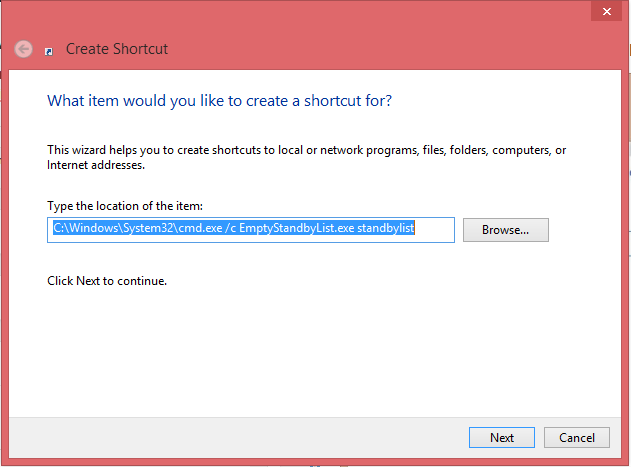Cancel the shortcut creation
This screenshot has height=467, width=631.
[x=576, y=437]
